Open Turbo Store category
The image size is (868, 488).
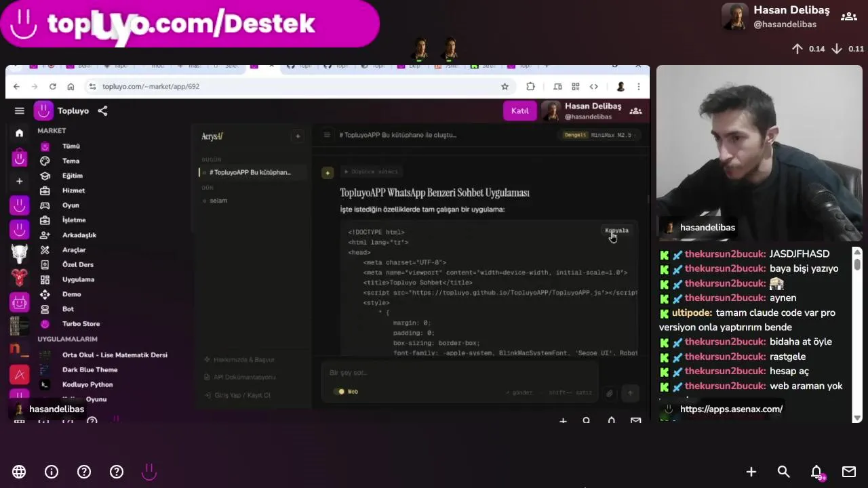point(81,324)
